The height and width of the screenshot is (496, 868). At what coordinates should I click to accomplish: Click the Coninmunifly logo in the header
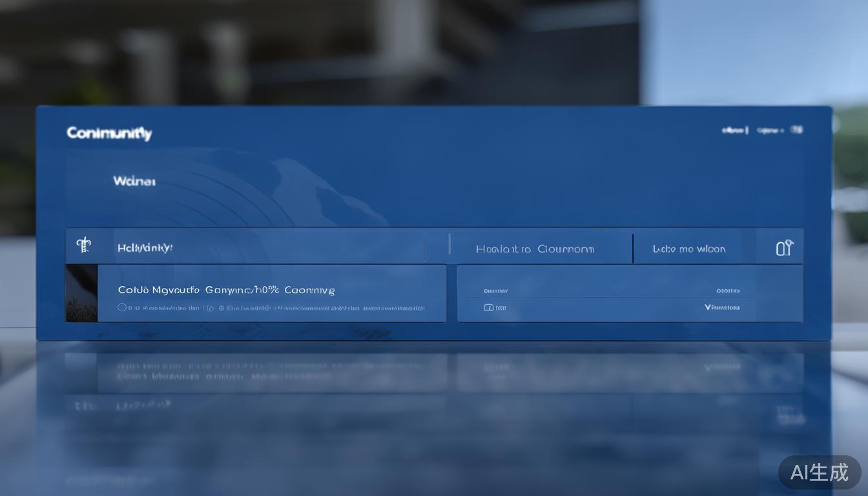pos(109,133)
